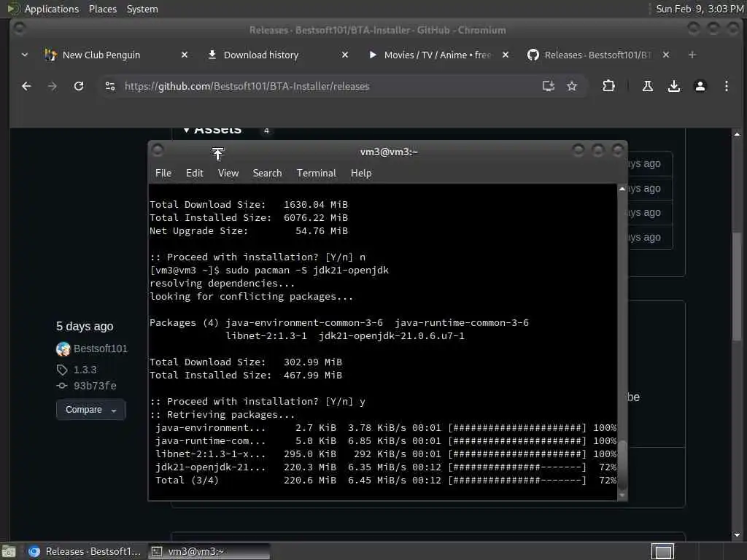Open terminal Help menu

click(361, 173)
